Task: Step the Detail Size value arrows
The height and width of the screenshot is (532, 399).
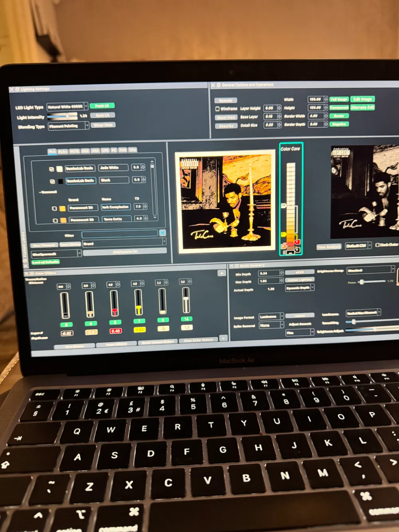Action: 279,125
